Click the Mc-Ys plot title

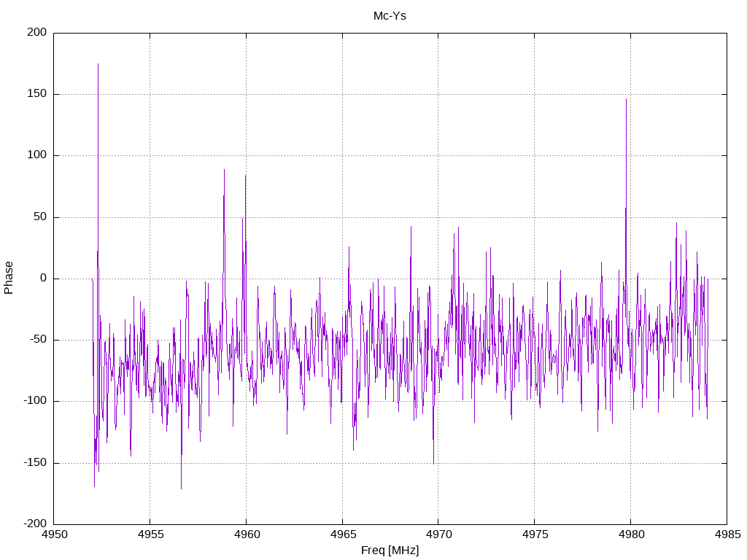tap(390, 16)
